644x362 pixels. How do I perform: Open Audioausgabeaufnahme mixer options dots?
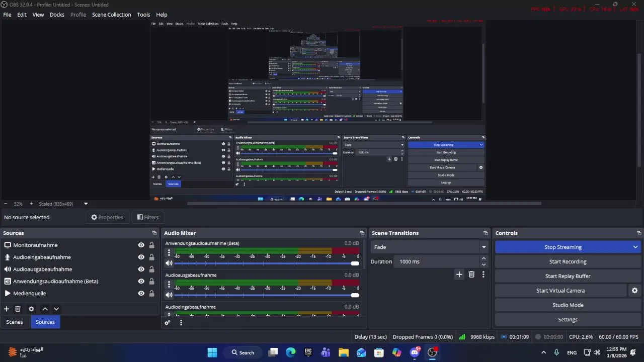[169, 284]
